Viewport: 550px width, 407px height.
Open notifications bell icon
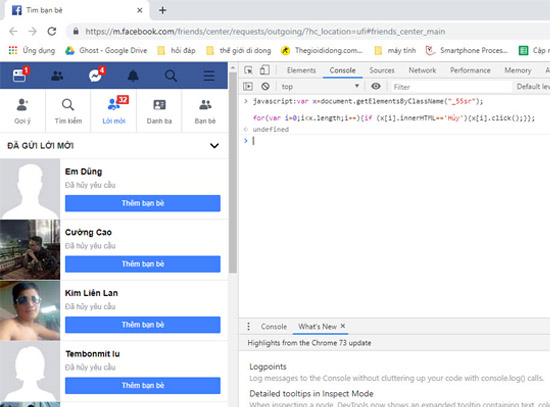coord(133,75)
